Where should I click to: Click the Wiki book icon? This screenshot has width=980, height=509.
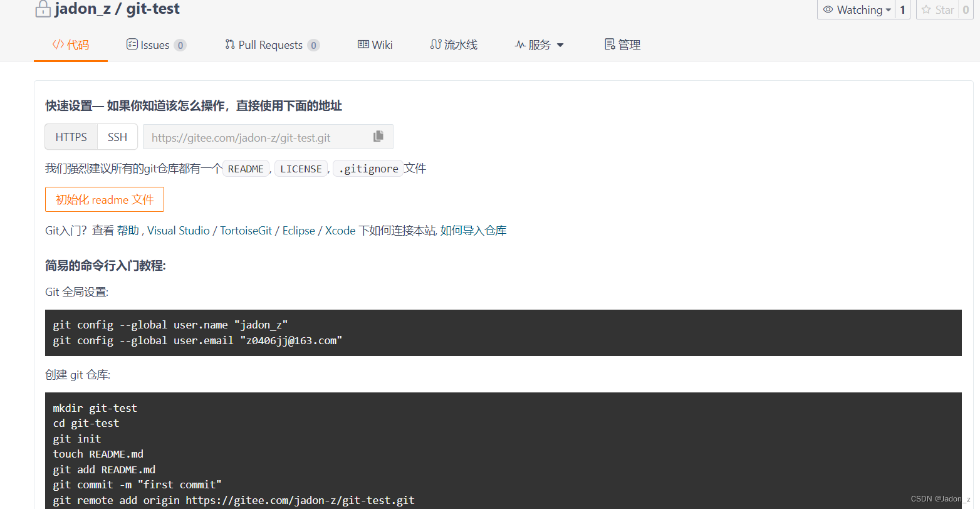coord(363,44)
